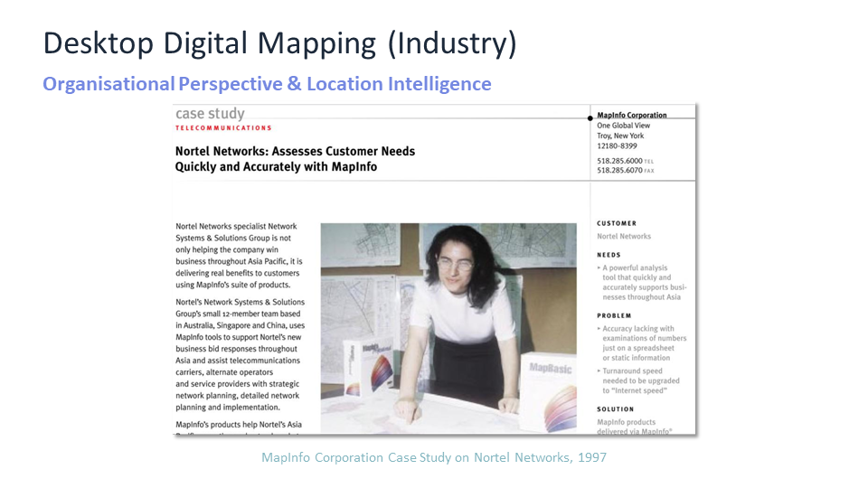Click the "MapInfo Corporation" address heading

pyautogui.click(x=632, y=115)
